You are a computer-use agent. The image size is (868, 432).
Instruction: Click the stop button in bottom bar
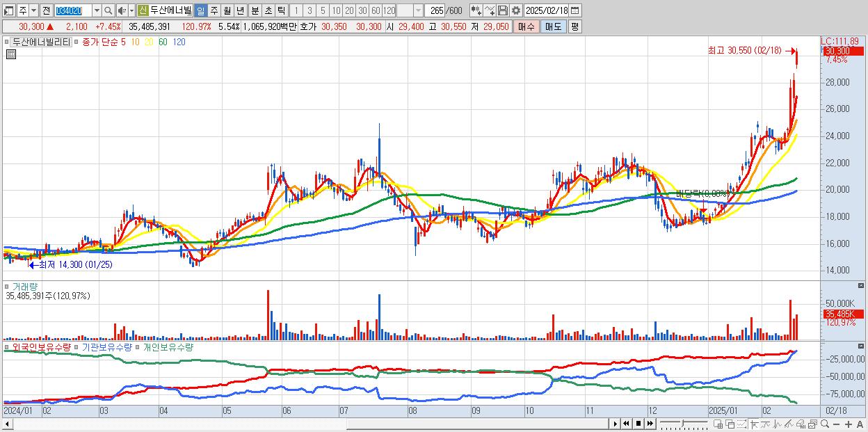[638, 424]
